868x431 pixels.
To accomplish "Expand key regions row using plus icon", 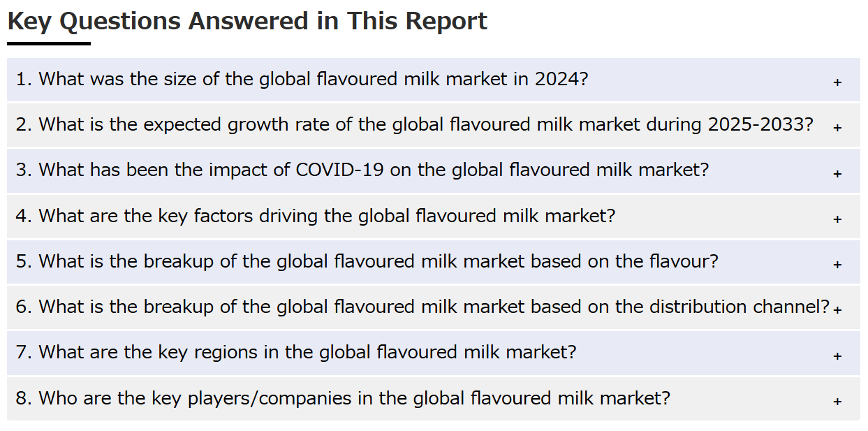I will pyautogui.click(x=837, y=356).
